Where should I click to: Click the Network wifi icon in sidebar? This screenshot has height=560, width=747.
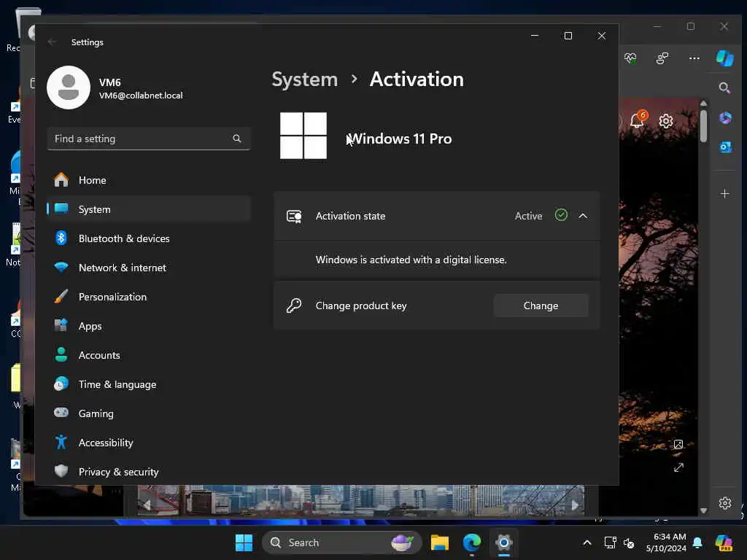tap(61, 267)
